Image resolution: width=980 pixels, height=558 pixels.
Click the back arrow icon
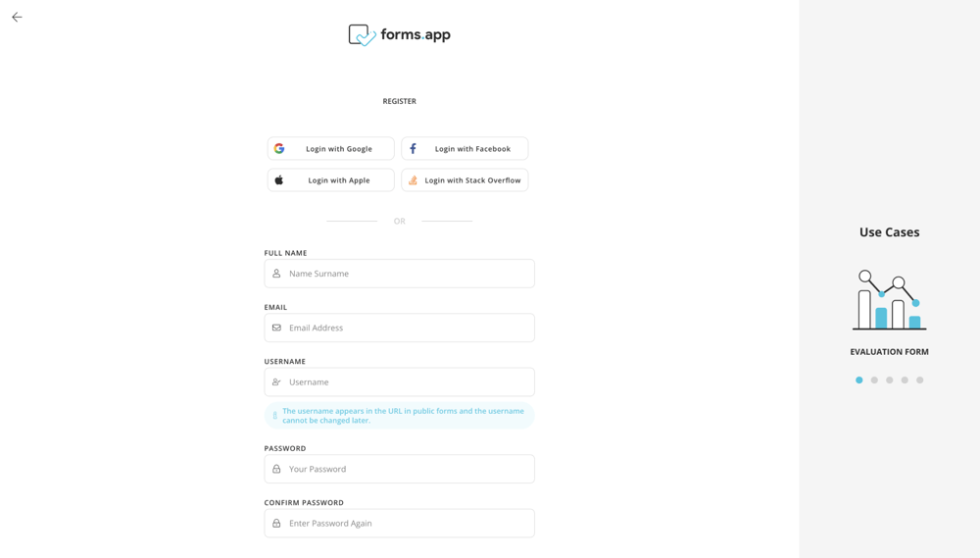(x=17, y=17)
